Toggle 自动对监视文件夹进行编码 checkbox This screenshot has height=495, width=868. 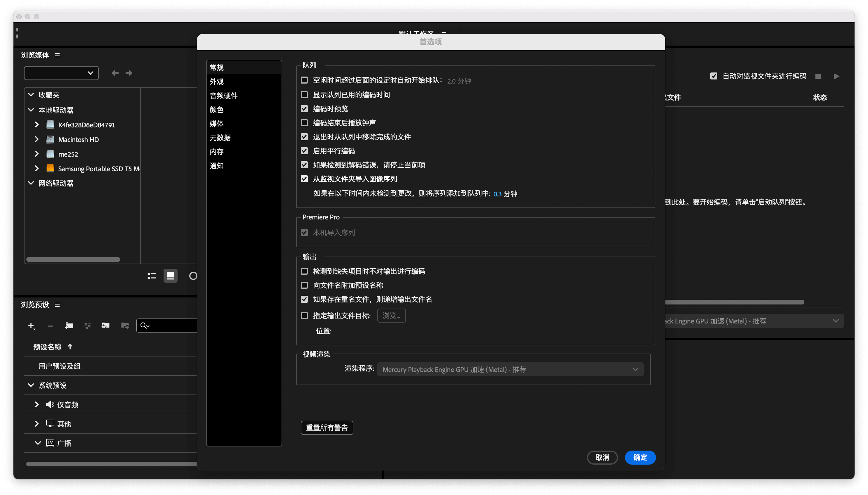(x=714, y=76)
